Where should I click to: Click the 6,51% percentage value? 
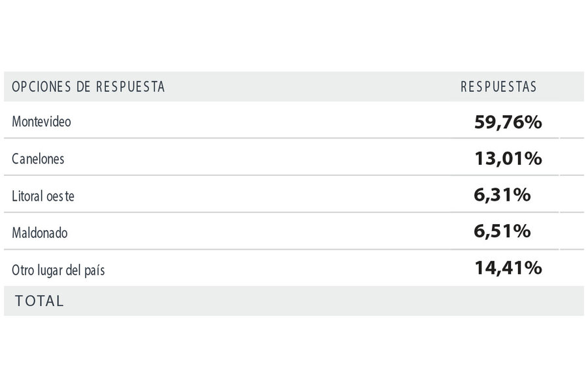[502, 231]
